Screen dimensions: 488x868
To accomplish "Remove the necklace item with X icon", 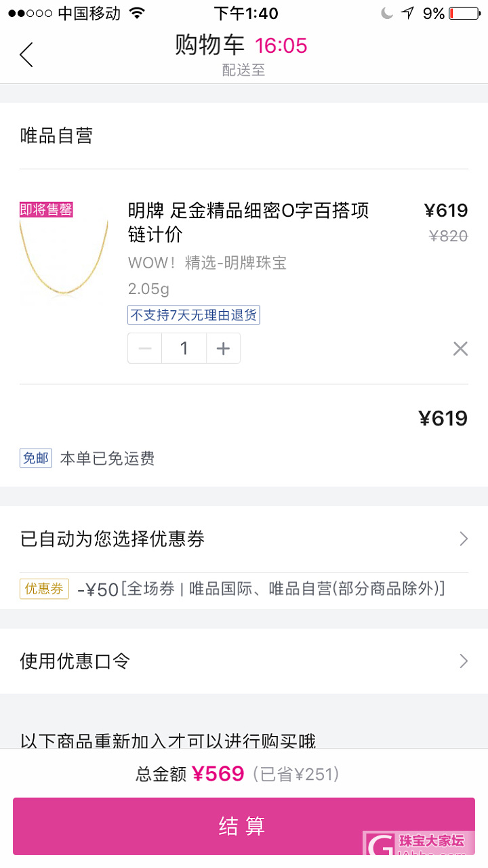I will 460,349.
